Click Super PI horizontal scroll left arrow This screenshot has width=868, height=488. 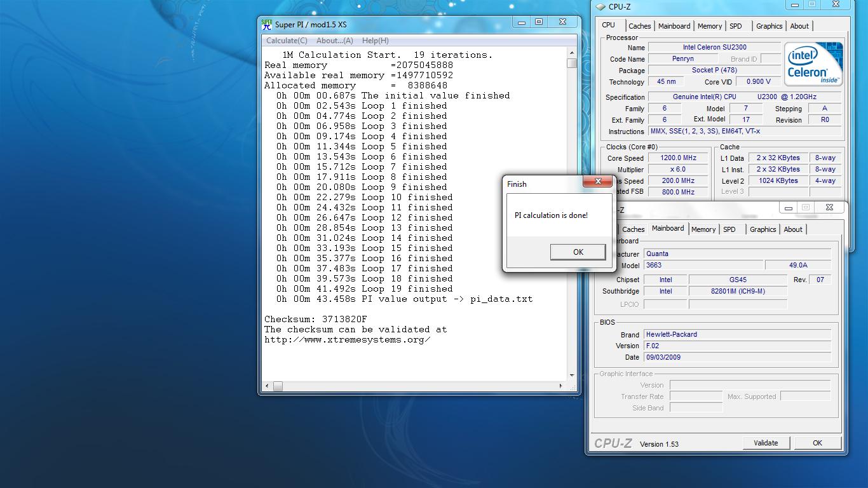(268, 386)
